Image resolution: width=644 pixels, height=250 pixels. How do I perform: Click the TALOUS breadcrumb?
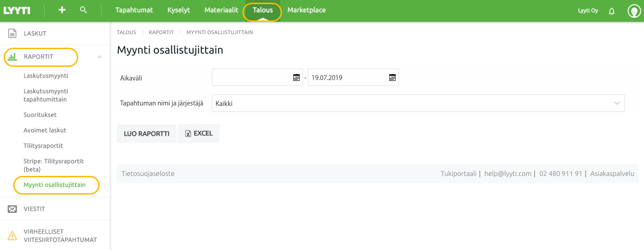(126, 32)
